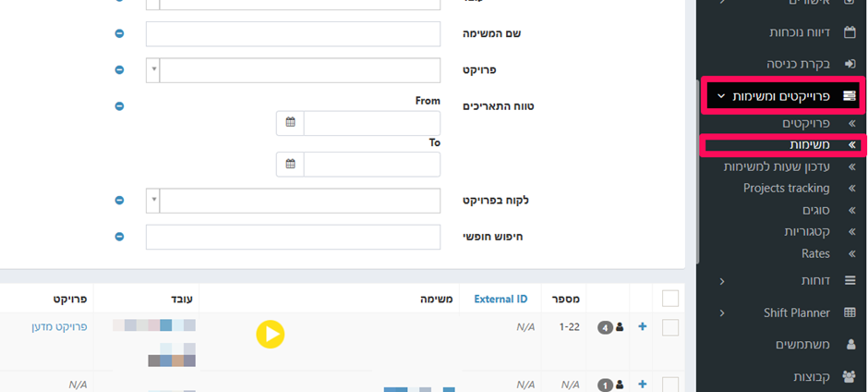
Task: Click the 1-22 task number cell
Action: coord(570,327)
